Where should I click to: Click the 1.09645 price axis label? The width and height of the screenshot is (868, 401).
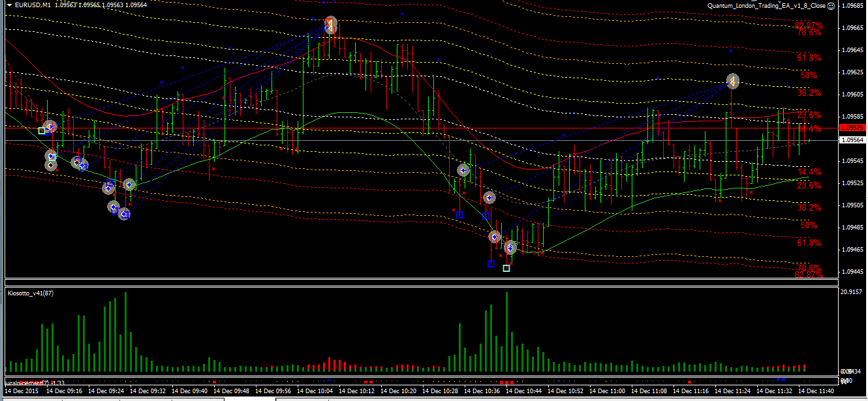point(853,50)
